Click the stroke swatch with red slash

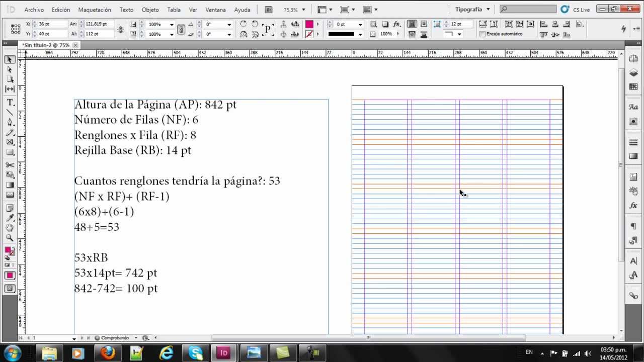point(309,34)
